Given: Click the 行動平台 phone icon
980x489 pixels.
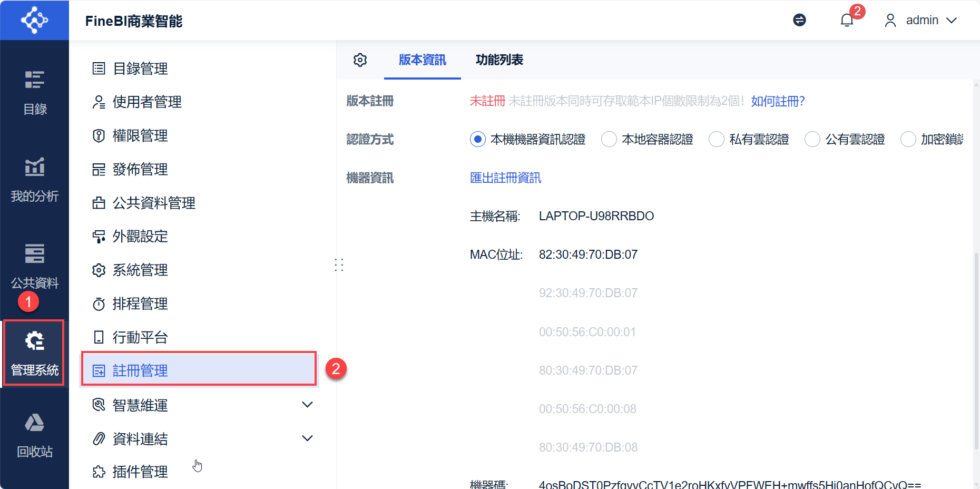Looking at the screenshot, I should pyautogui.click(x=99, y=337).
